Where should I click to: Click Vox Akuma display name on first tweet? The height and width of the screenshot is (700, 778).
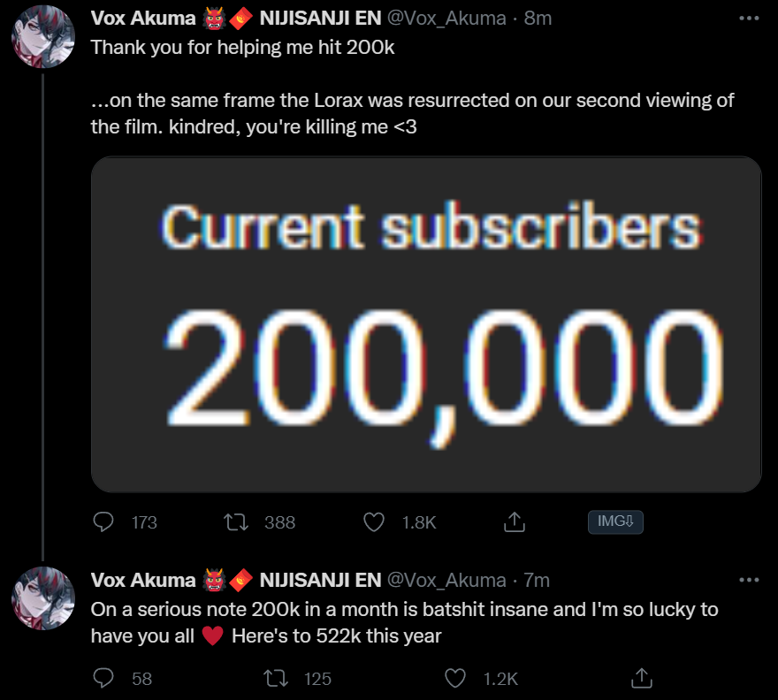(142, 18)
